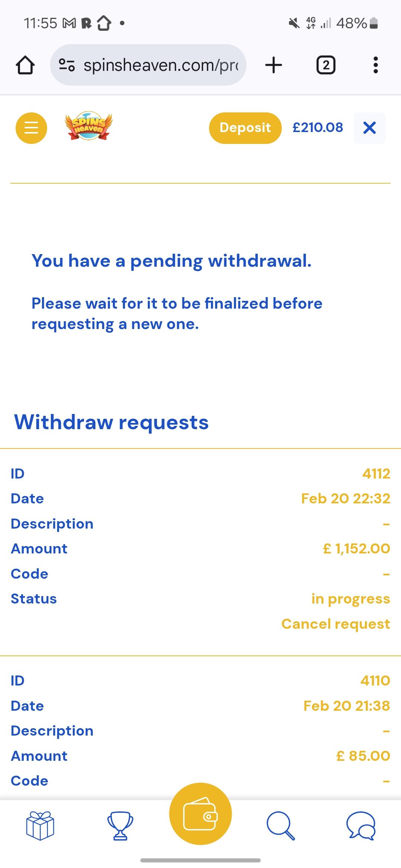Close the withdrawal panel with X
This screenshot has height=868, width=401.
pos(369,128)
